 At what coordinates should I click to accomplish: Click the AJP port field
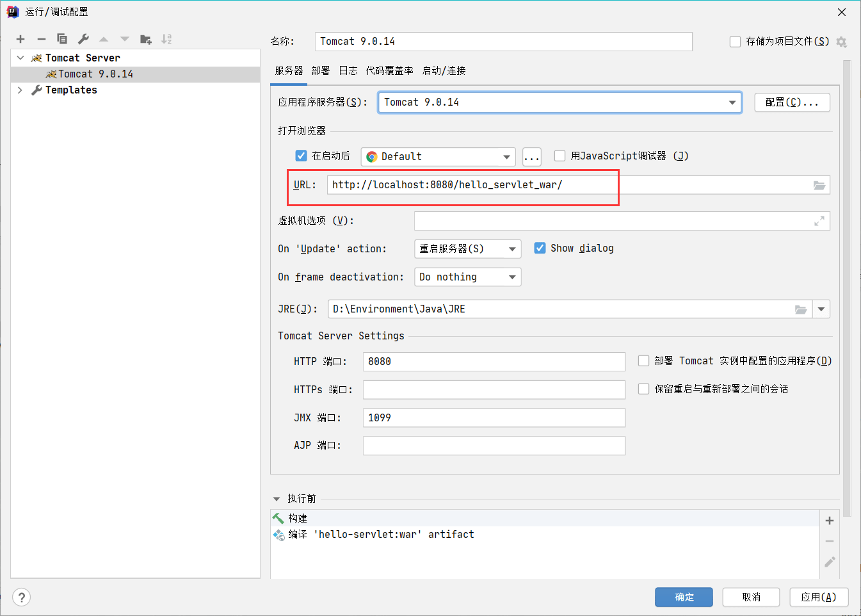pyautogui.click(x=494, y=446)
